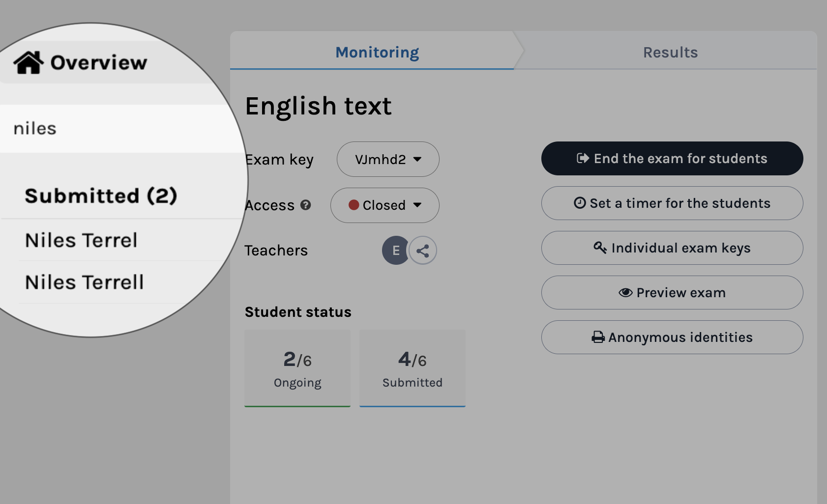Filter by the 2/6 Ongoing status card
The height and width of the screenshot is (504, 827).
tap(297, 368)
